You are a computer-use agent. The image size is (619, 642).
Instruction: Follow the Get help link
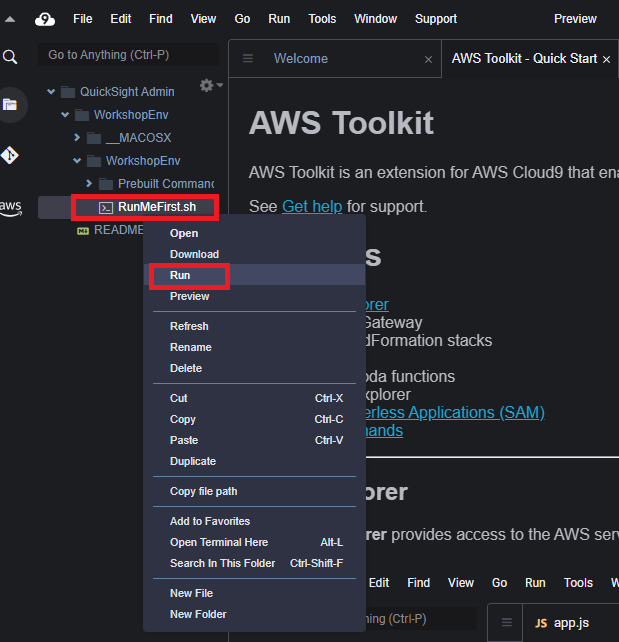click(x=312, y=207)
